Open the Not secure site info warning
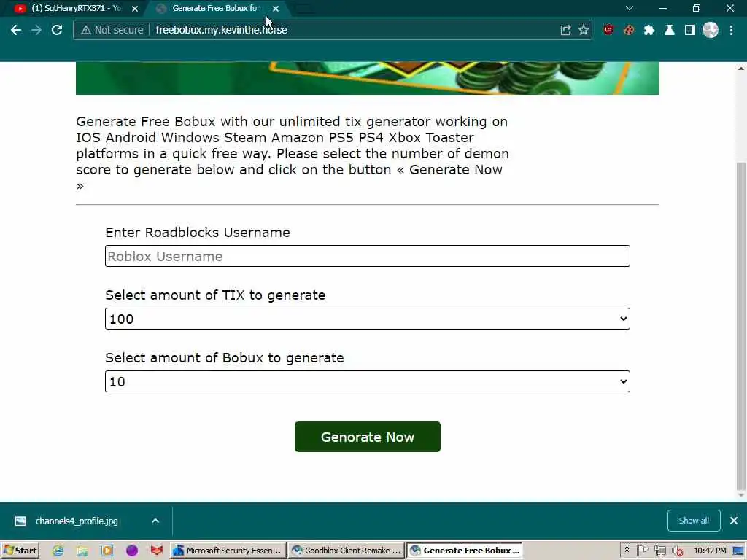 point(112,30)
